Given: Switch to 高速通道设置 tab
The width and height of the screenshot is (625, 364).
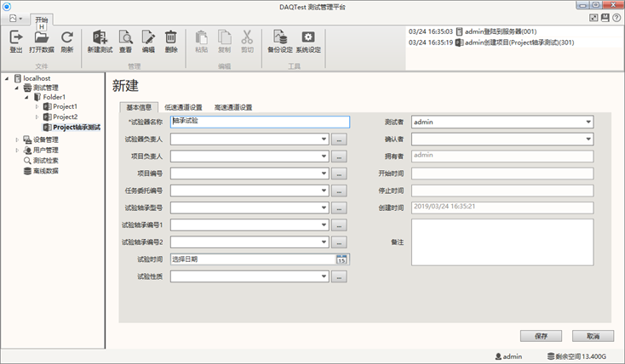Looking at the screenshot, I should 232,108.
